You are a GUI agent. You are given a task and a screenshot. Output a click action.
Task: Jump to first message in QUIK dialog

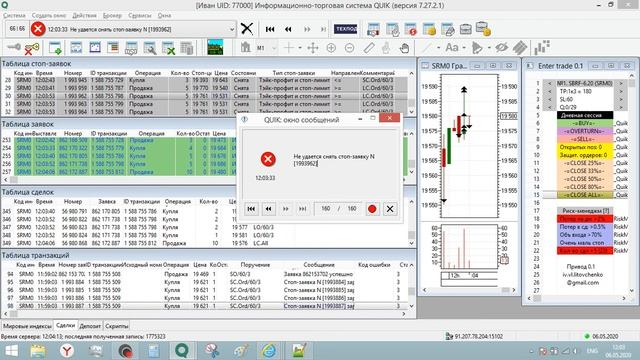click(x=251, y=209)
